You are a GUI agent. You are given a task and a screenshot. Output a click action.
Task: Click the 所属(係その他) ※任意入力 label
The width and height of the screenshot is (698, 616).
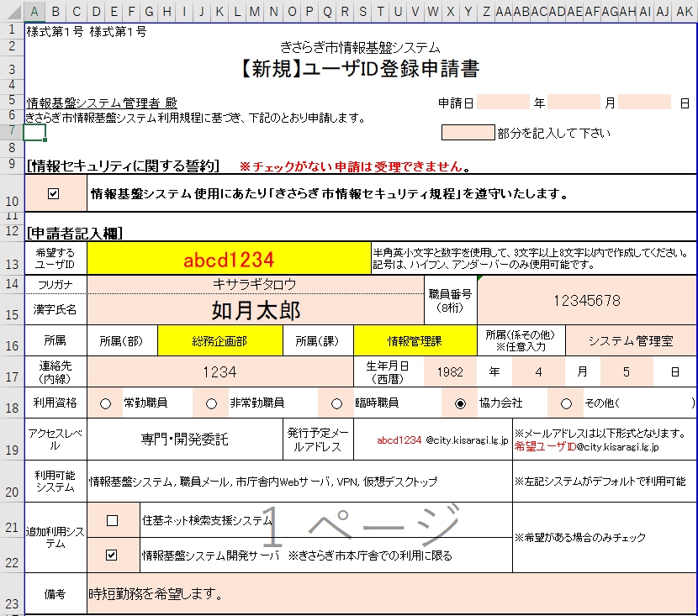[521, 340]
